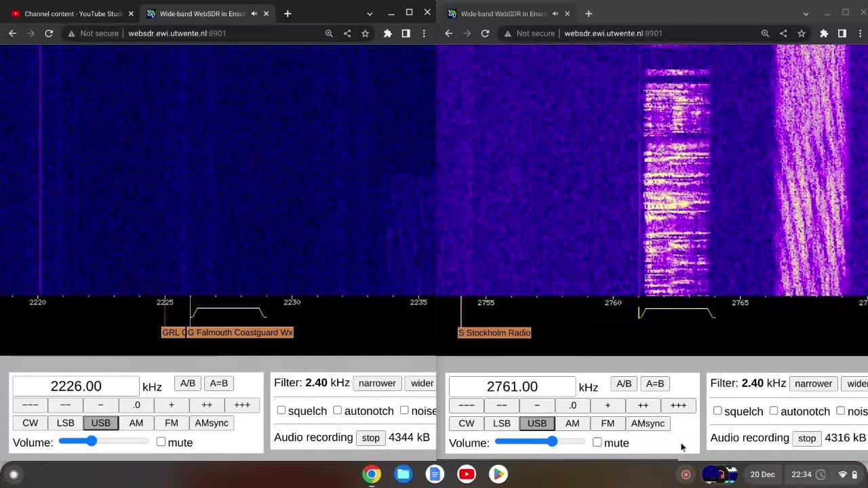The height and width of the screenshot is (488, 868).
Task: Toggle side panel icon in left window
Action: (406, 33)
